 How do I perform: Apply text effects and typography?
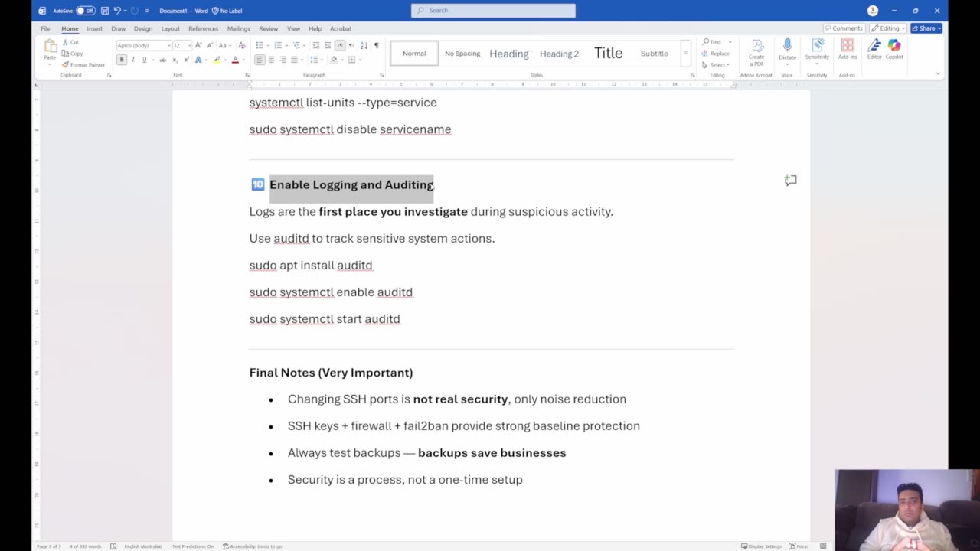pyautogui.click(x=198, y=60)
